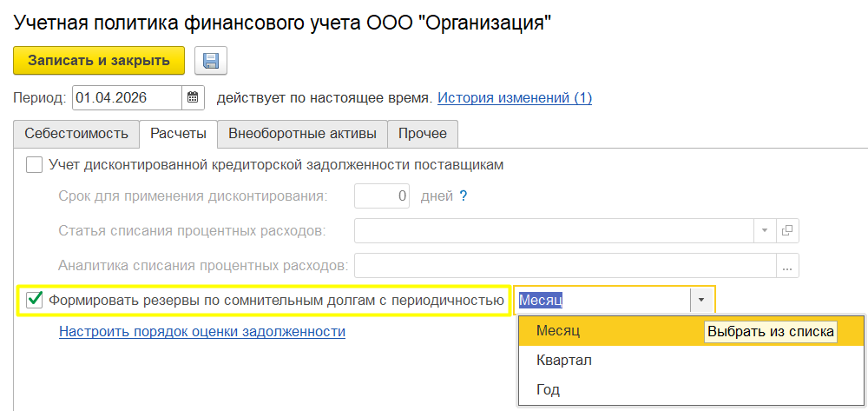Open Настроить порядок оценки задолженности link
Screen dimensions: 868x411
click(x=202, y=332)
